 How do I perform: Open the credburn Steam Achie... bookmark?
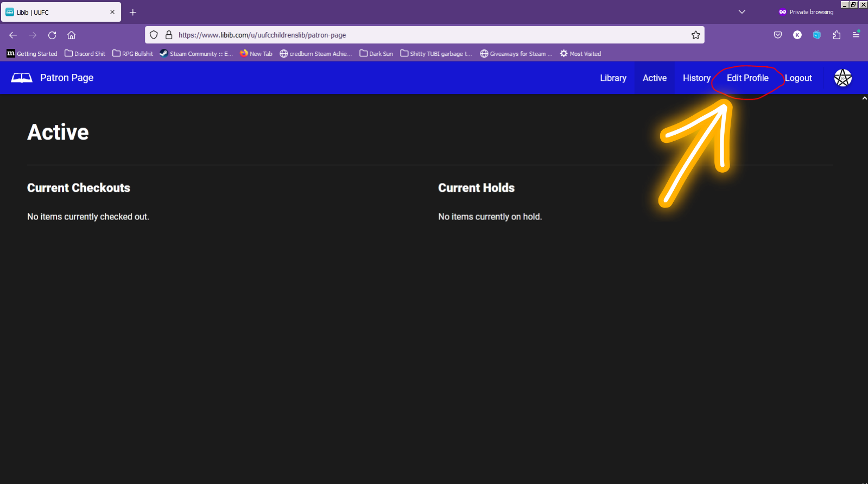point(316,54)
